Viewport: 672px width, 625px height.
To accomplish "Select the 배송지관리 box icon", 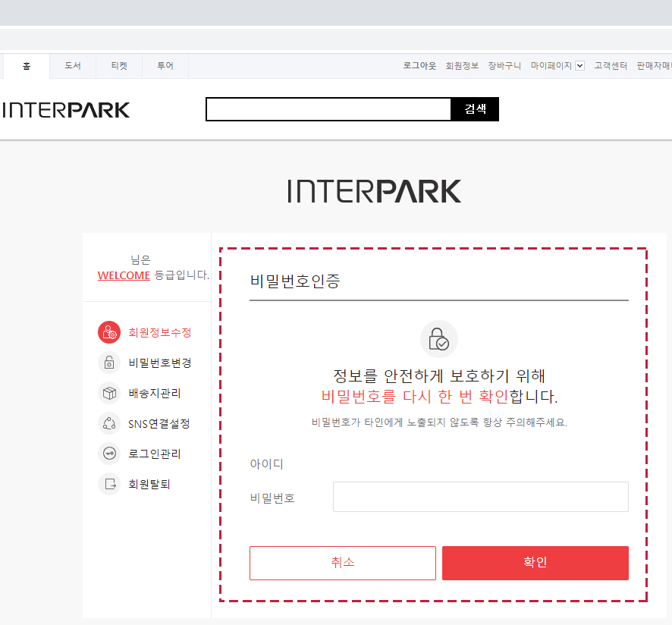I will [109, 393].
